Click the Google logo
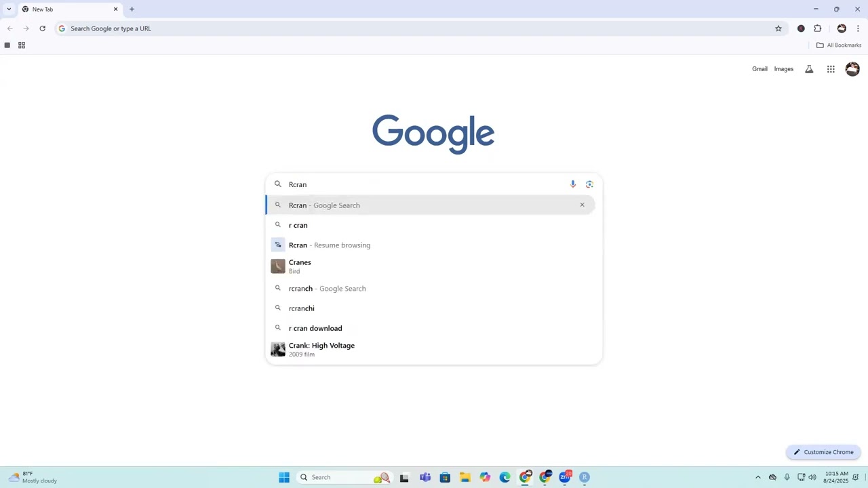 click(x=433, y=134)
